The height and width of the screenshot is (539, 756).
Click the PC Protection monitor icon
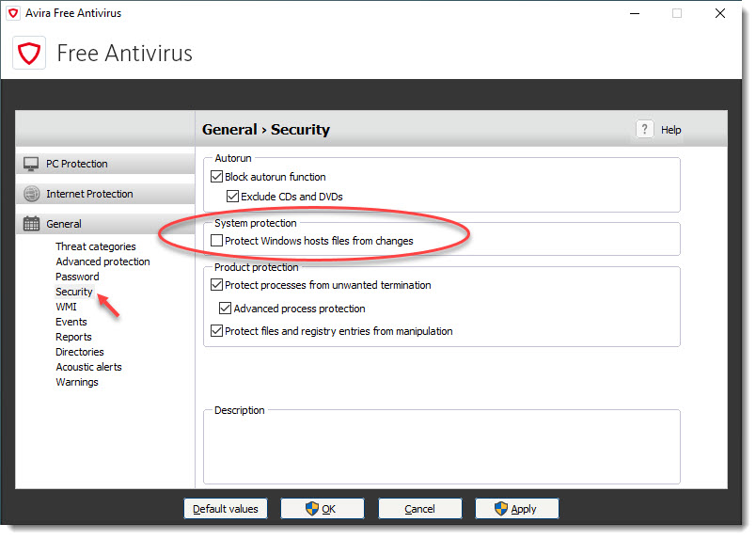pyautogui.click(x=31, y=164)
